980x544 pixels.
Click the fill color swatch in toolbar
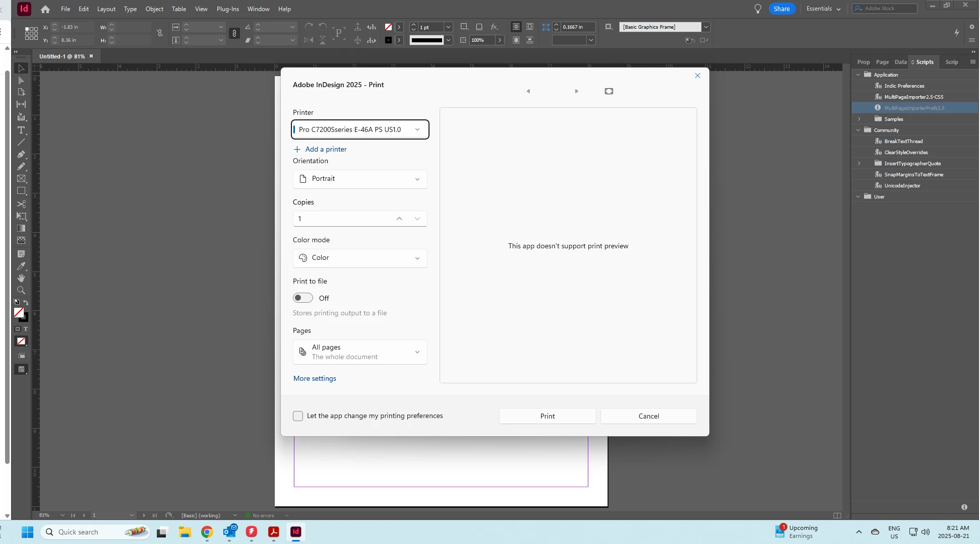(x=19, y=313)
